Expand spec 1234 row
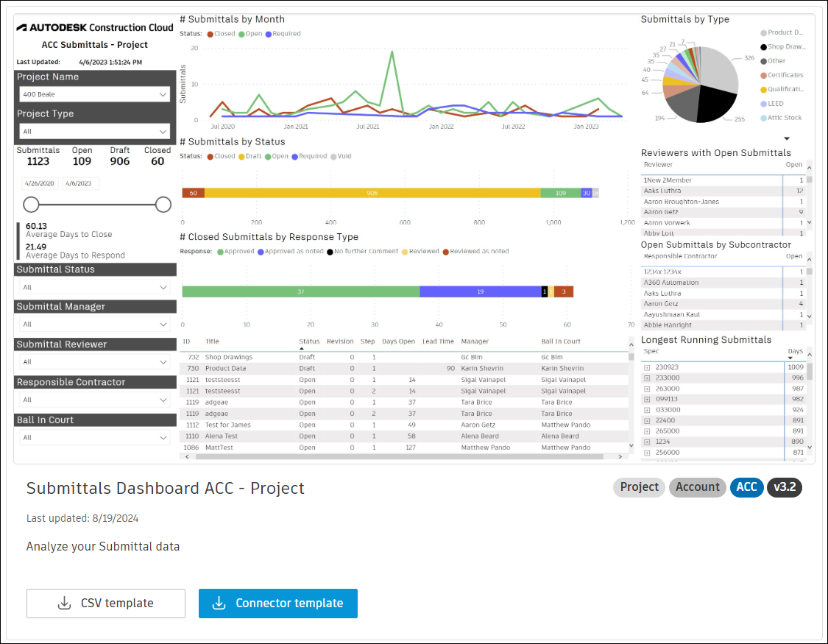The image size is (828, 644). tap(647, 442)
